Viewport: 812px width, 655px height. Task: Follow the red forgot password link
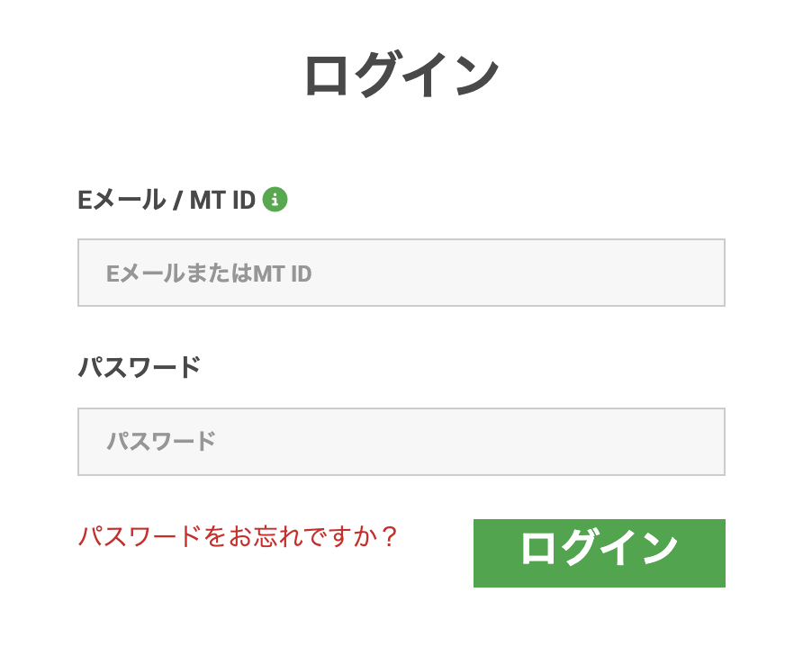[237, 536]
